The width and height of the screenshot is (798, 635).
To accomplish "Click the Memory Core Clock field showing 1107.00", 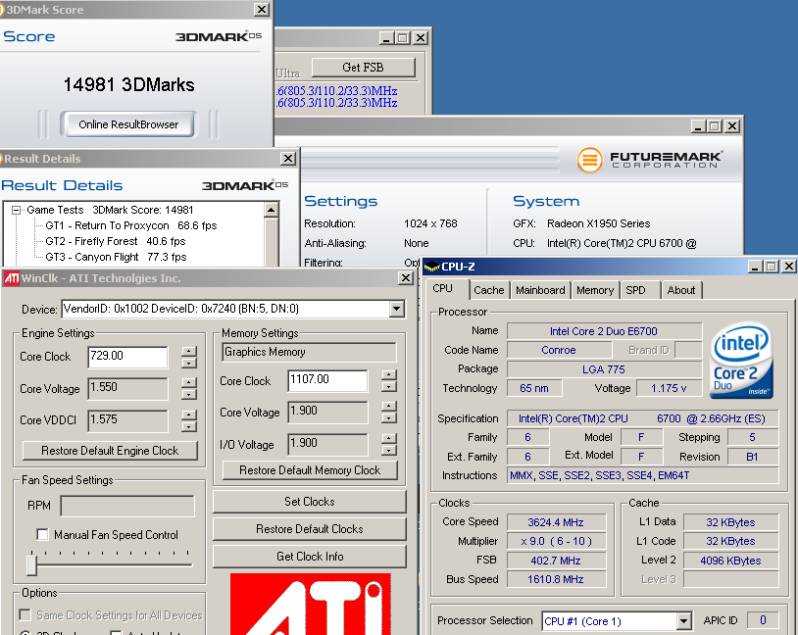I will (x=328, y=381).
